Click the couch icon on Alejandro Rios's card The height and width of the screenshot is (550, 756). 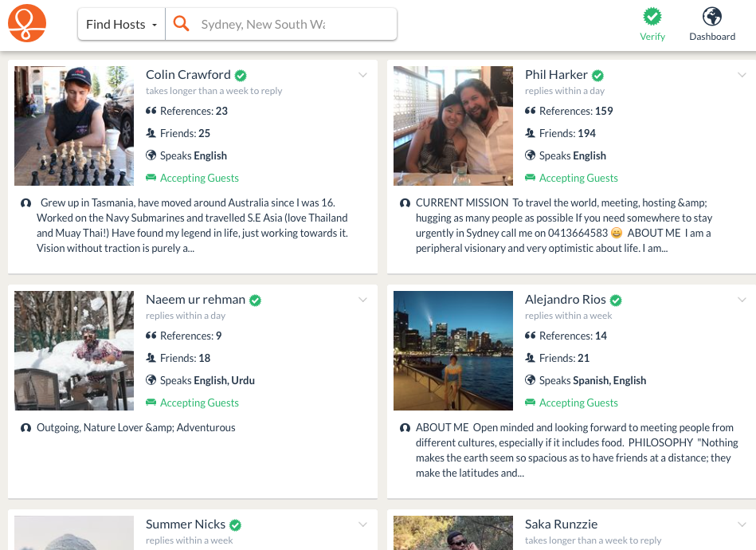530,403
